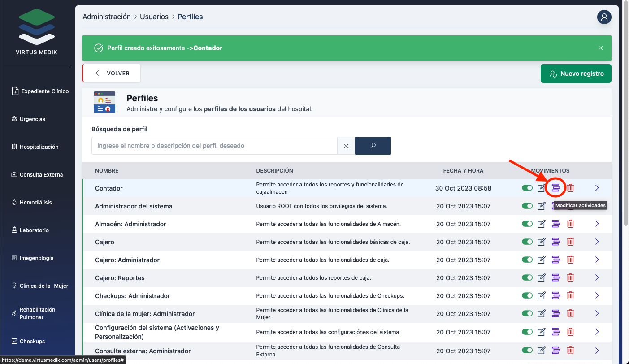Edit the Cajero profile with pencil icon

coord(542,242)
